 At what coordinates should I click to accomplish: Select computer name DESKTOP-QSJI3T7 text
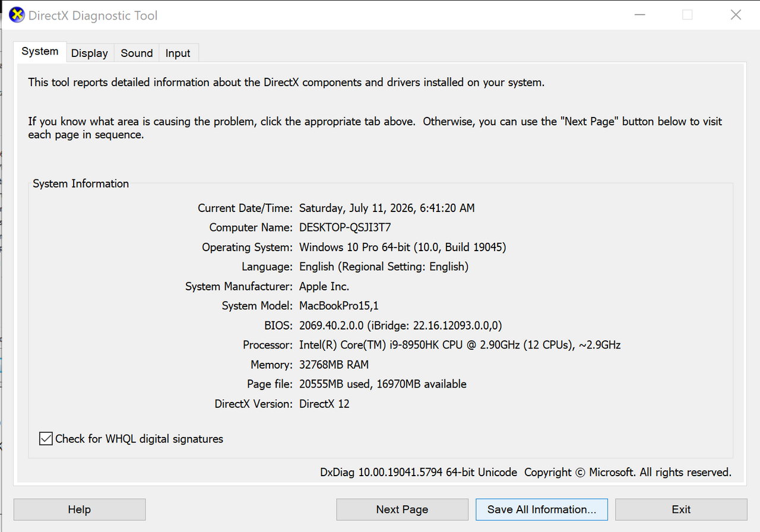[345, 227]
